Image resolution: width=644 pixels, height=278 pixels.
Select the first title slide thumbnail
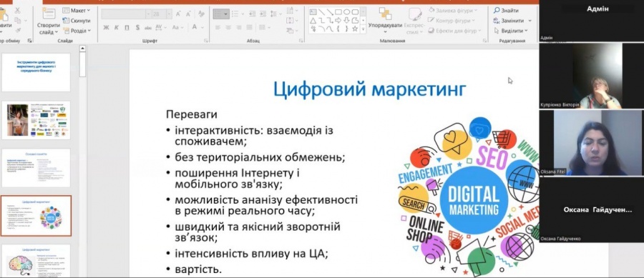36,72
